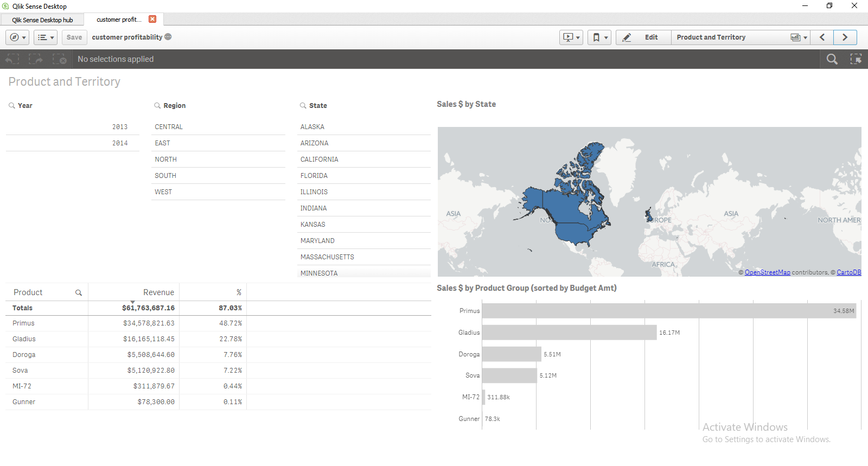
Task: Select WEST in the Region filter
Action: 163,192
